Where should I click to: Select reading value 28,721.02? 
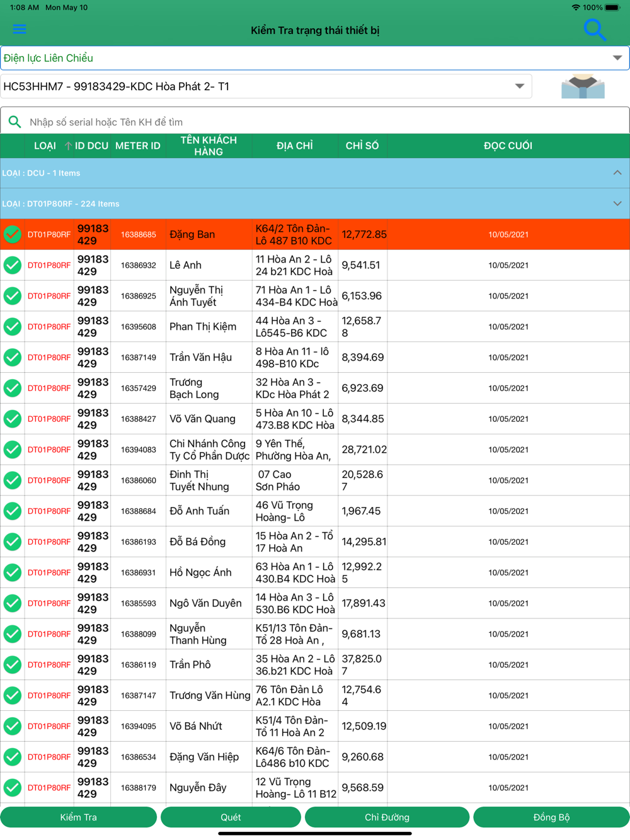point(364,450)
